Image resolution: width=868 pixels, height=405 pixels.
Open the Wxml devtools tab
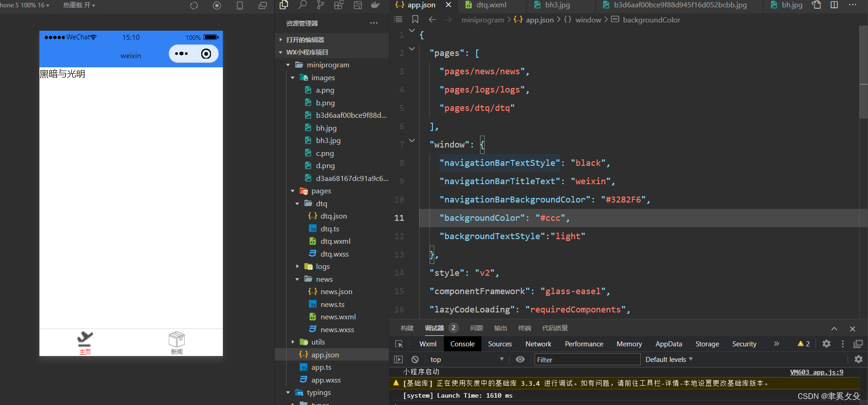pyautogui.click(x=428, y=344)
